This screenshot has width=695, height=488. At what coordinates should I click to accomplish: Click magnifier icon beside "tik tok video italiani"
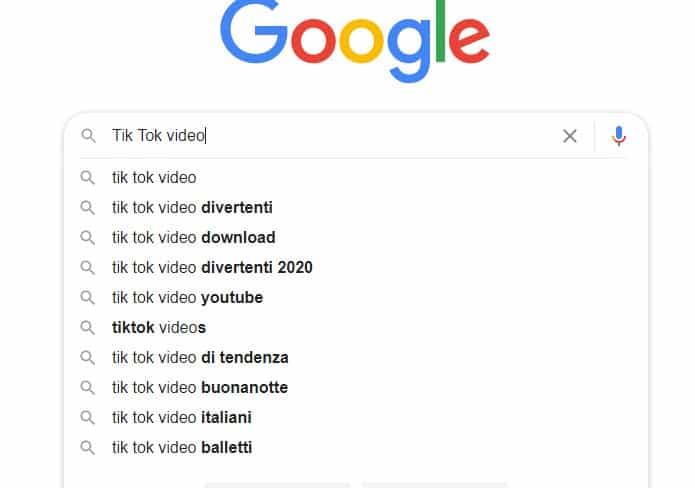88,418
